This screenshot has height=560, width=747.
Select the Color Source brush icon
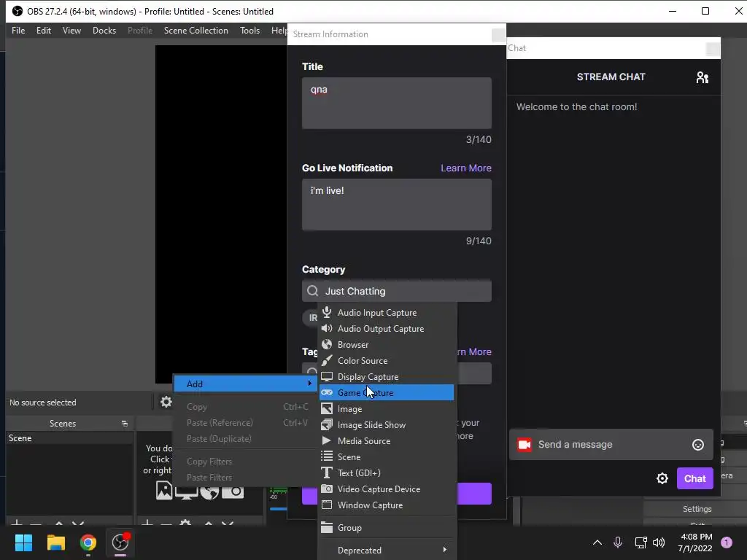pos(327,360)
